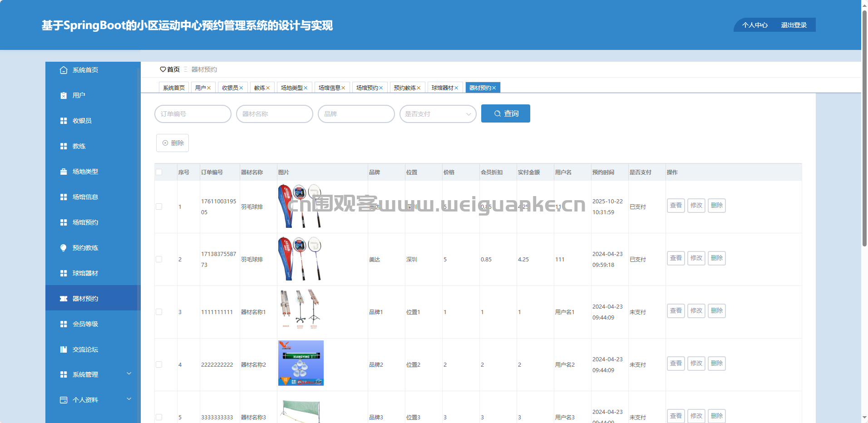The width and height of the screenshot is (868, 423).
Task: Click the 会员等级 grid icon in sidebar
Action: pyautogui.click(x=64, y=324)
